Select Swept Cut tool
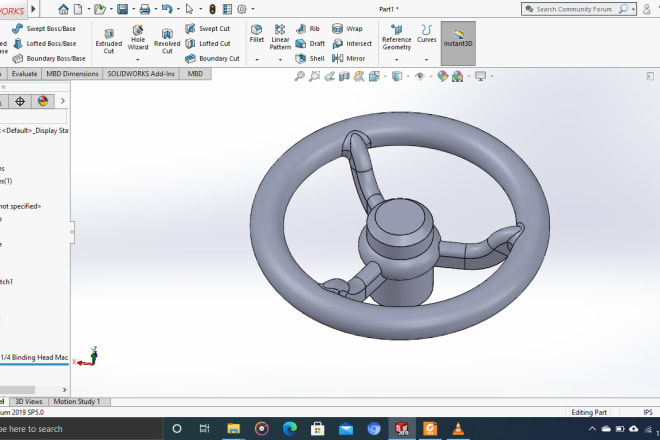The image size is (660, 440). 208,29
